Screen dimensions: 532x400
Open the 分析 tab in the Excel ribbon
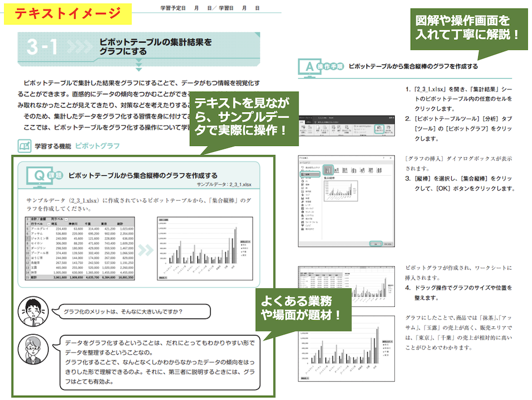tap(301, 121)
